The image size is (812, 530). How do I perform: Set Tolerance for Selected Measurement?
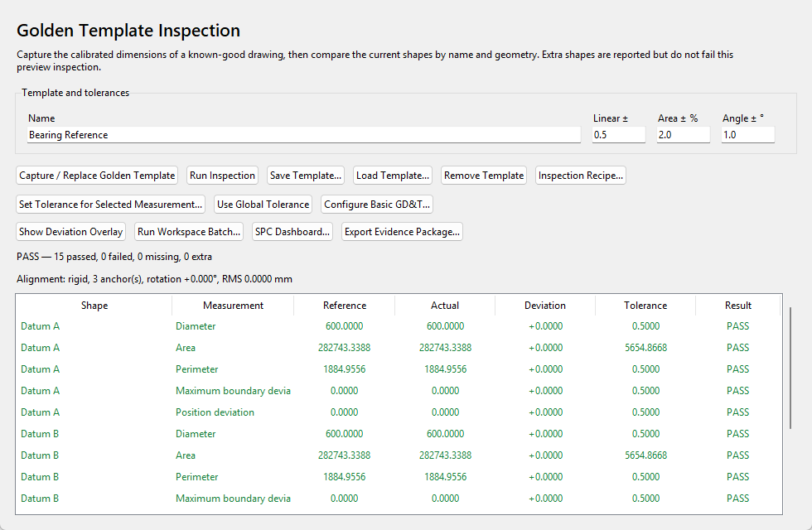point(110,205)
